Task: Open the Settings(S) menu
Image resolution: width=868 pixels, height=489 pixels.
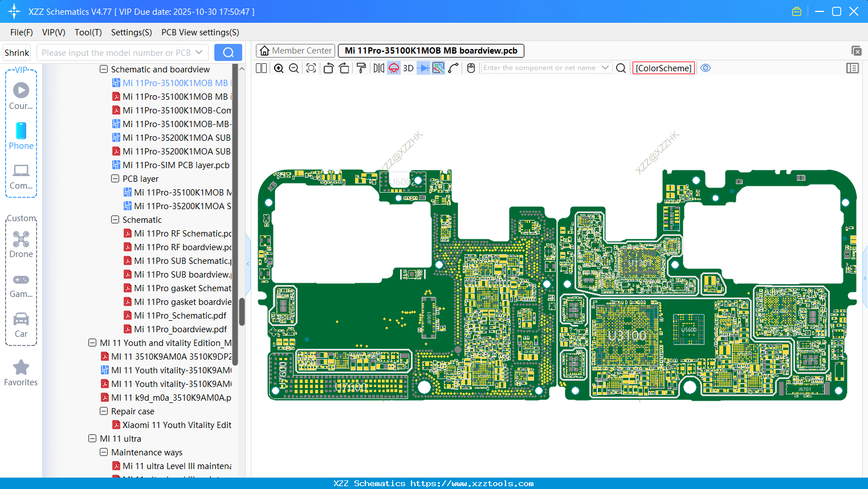Action: pos(131,32)
